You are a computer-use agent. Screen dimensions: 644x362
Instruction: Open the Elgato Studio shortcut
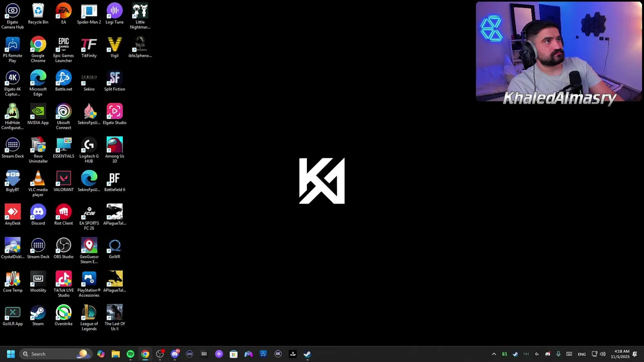(x=115, y=114)
